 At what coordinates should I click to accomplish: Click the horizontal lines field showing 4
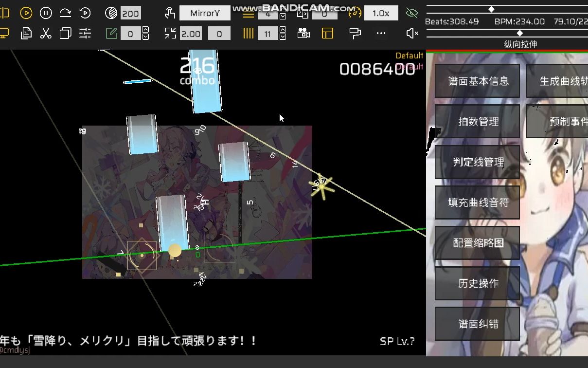click(x=268, y=14)
